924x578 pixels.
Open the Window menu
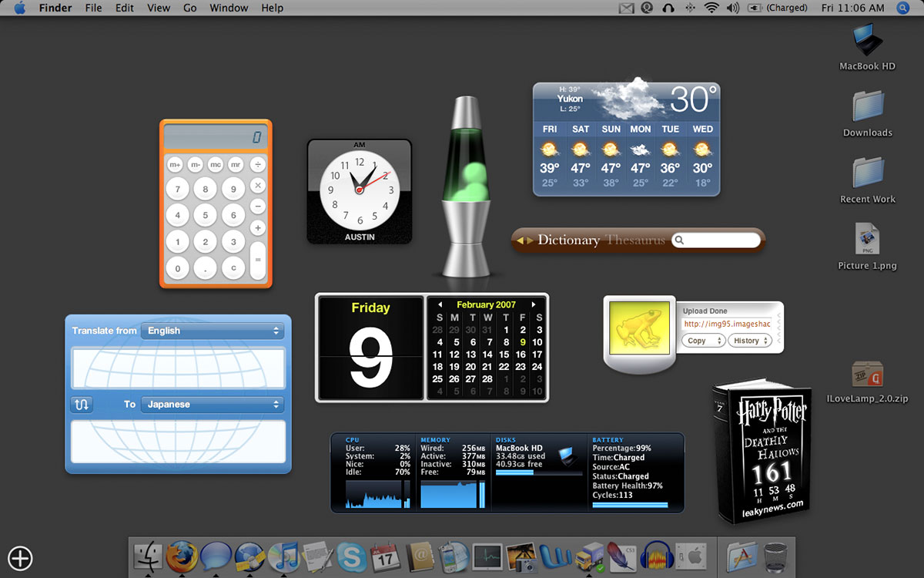click(229, 8)
